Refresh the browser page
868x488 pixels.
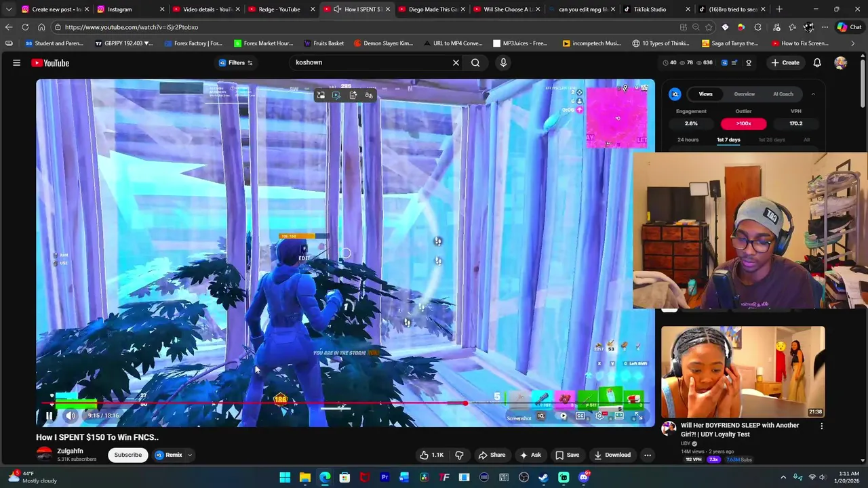click(x=25, y=27)
